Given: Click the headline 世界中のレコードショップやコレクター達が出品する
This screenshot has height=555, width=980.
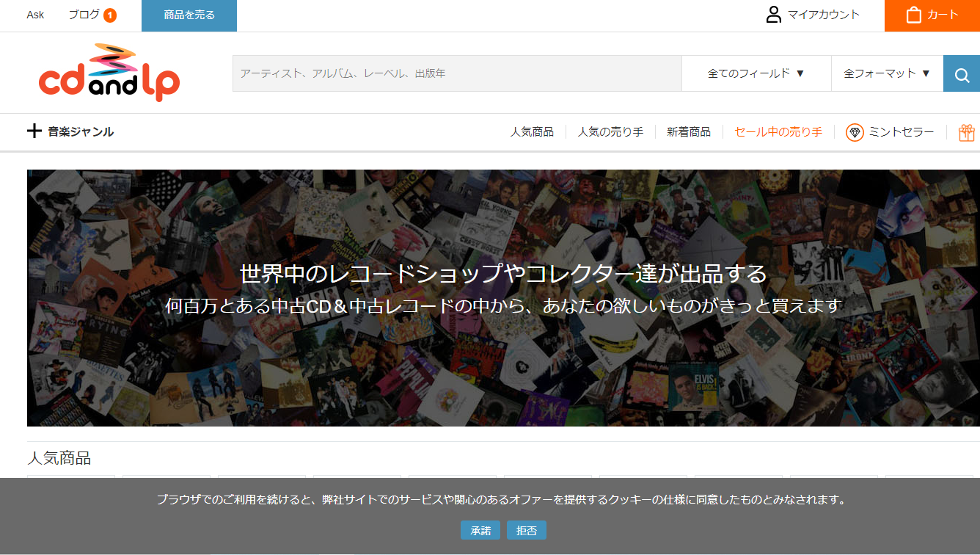Looking at the screenshot, I should click(x=503, y=274).
